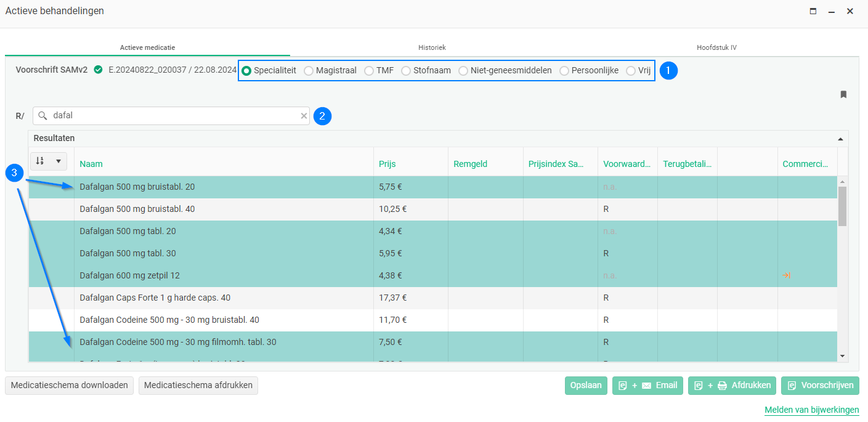
Task: Maximize the Actieve behandelingen window
Action: [x=813, y=11]
